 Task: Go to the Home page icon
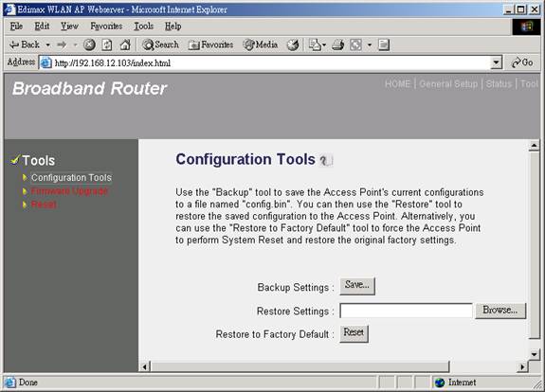(125, 45)
